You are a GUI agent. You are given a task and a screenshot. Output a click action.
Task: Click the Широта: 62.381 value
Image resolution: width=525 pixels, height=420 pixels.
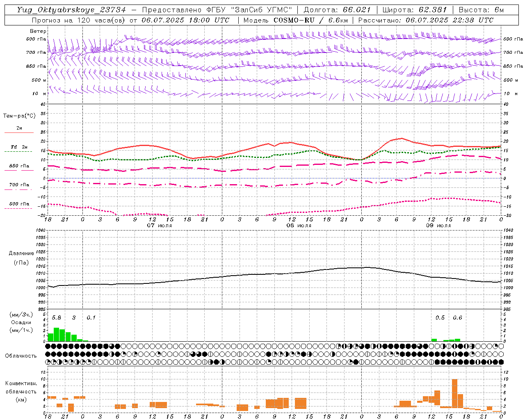415,10
